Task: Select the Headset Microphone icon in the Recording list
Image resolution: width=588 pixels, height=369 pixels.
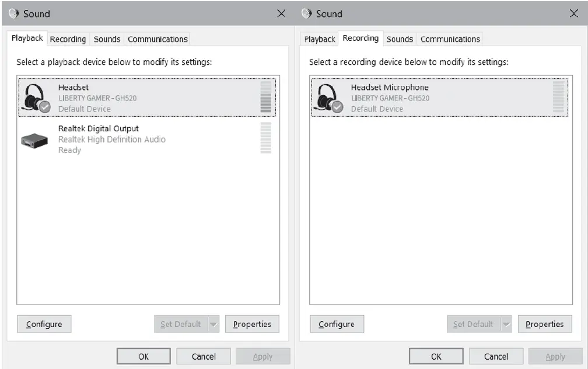Action: coord(328,98)
